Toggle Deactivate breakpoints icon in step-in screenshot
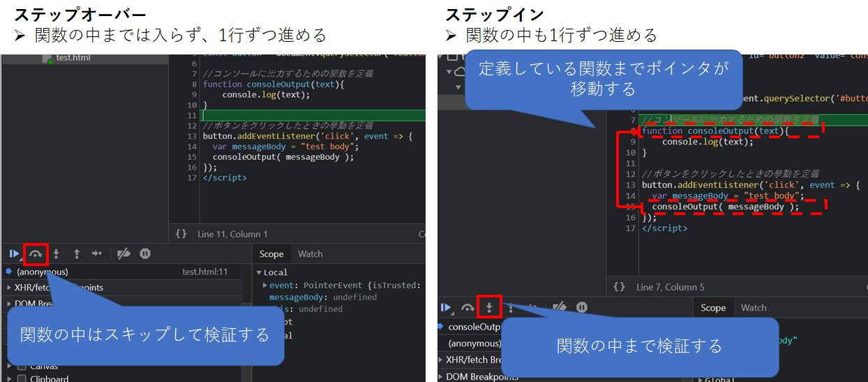The height and width of the screenshot is (382, 868). point(560,307)
